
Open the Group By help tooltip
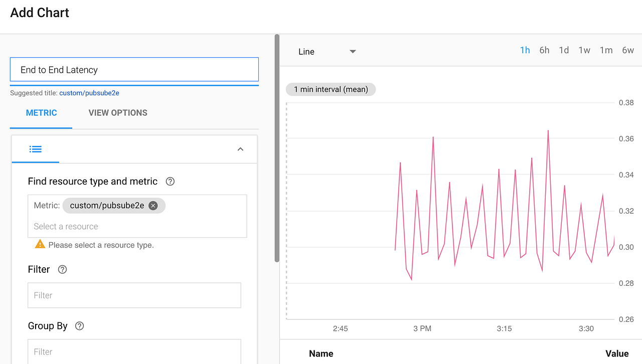(x=79, y=326)
